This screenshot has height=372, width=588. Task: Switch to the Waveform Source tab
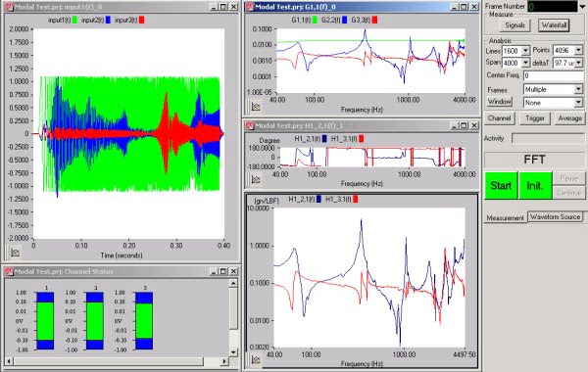point(555,216)
